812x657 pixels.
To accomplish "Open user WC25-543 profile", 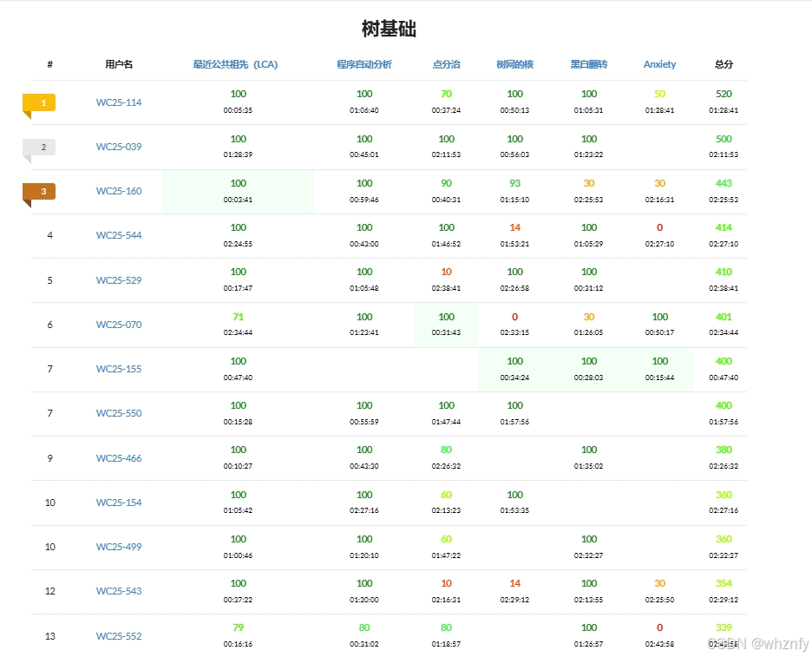I will point(119,591).
